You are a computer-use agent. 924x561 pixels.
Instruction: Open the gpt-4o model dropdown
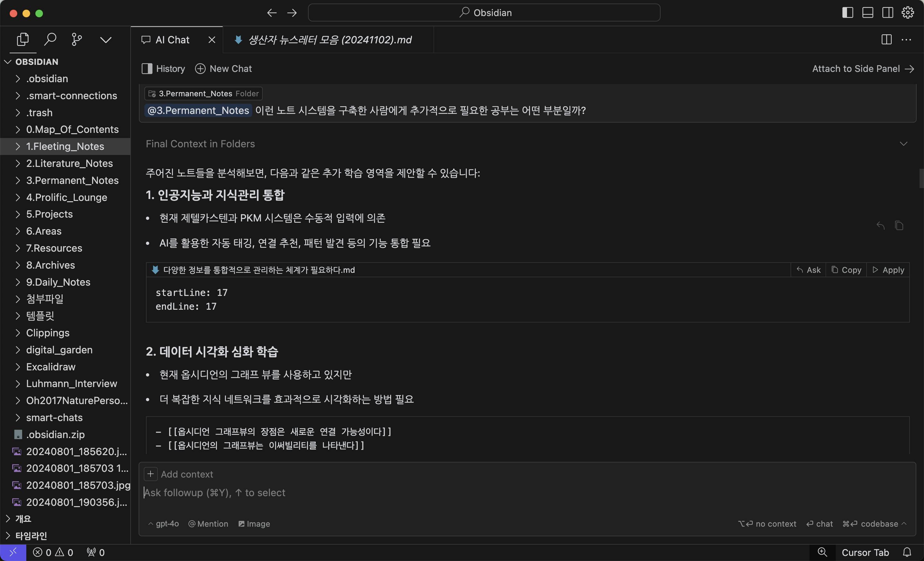(x=164, y=524)
